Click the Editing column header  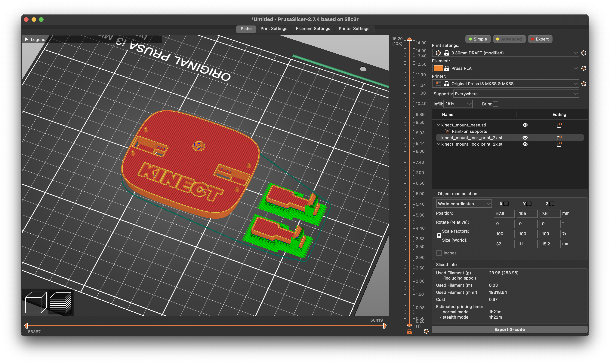coord(559,114)
